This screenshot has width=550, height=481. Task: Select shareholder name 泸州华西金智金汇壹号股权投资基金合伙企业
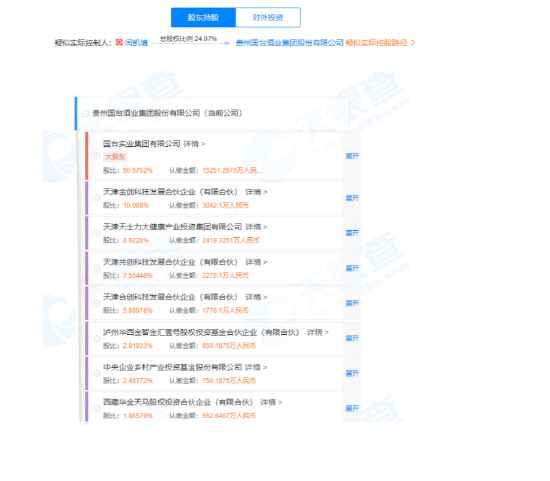[201, 332]
